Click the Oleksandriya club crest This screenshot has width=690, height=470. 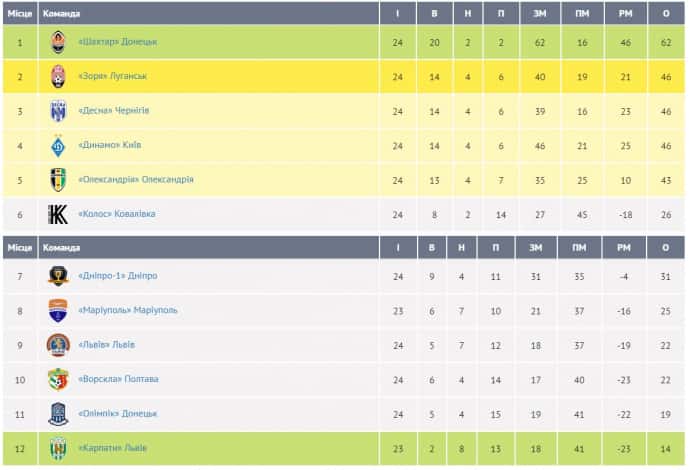(x=58, y=180)
